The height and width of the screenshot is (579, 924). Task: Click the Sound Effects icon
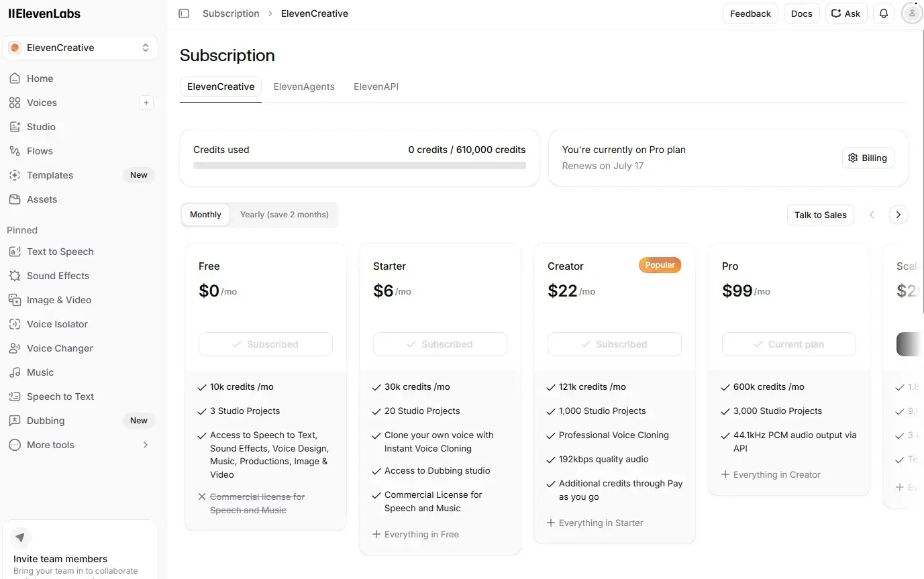click(x=14, y=276)
